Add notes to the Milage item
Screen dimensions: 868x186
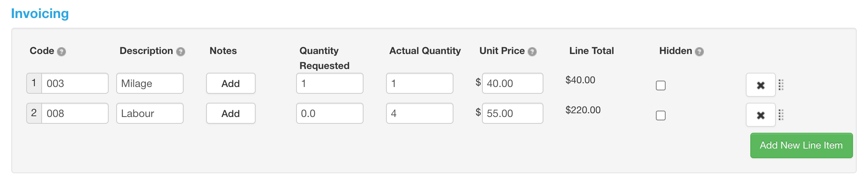[x=231, y=83]
